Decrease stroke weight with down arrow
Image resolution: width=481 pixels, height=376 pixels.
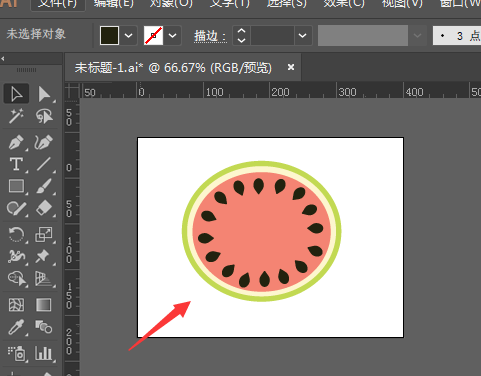[x=241, y=40]
